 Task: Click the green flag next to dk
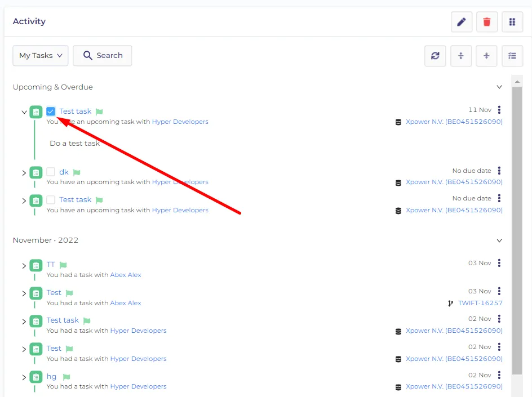[77, 172]
